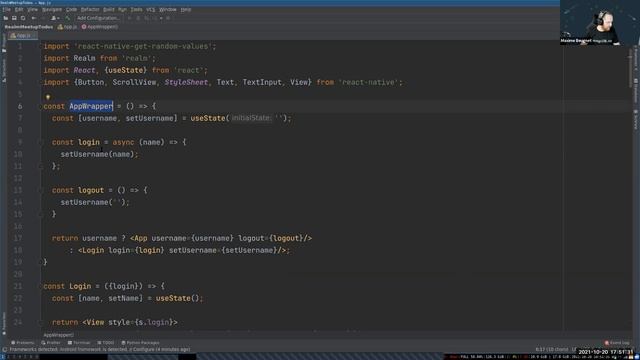Open the TODO tool window
This screenshot has height=360, width=640.
[x=105, y=343]
